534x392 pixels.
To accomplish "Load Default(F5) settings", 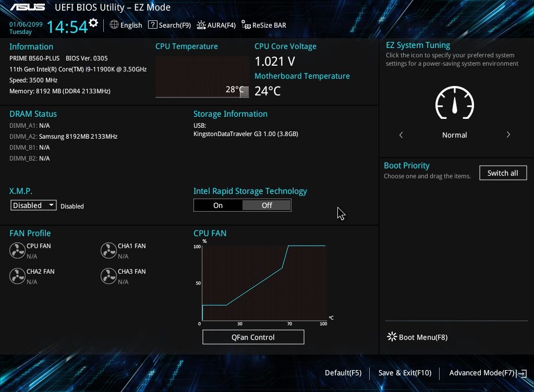I will [343, 373].
